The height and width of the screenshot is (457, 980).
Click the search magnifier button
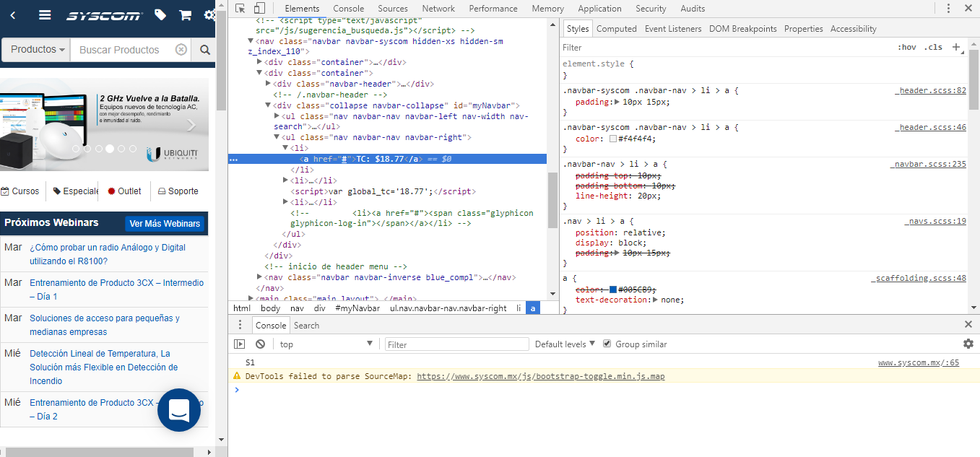tap(205, 50)
